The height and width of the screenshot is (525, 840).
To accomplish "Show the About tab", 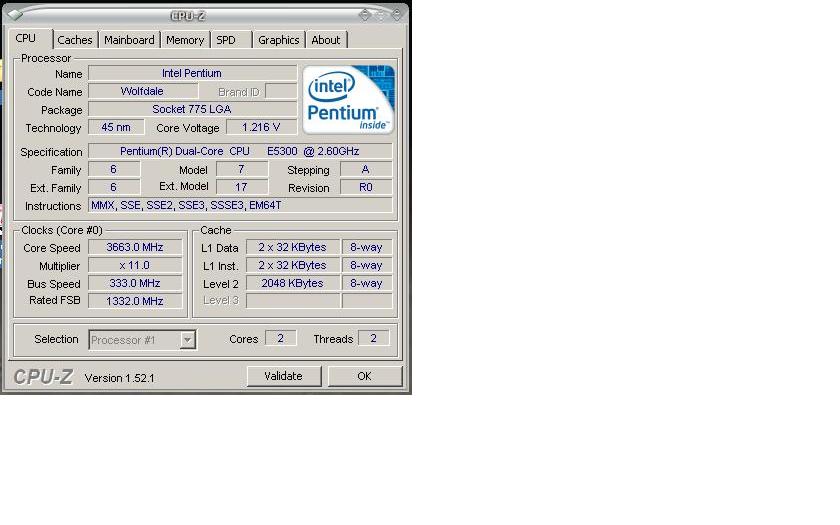I will pos(326,40).
